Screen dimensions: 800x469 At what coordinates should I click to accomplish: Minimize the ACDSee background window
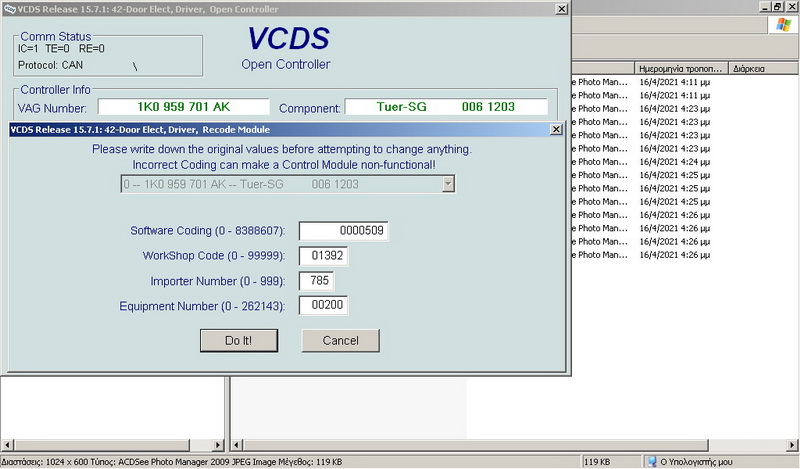(764, 7)
